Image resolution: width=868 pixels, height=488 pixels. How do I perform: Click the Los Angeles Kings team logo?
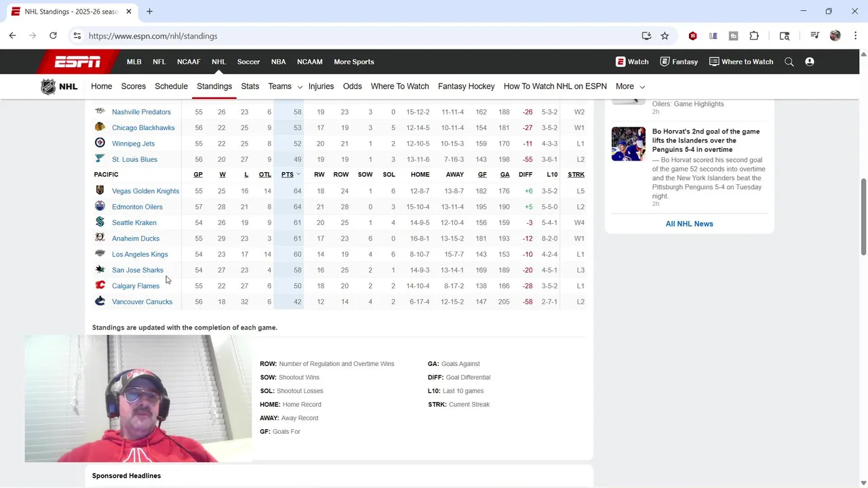(x=100, y=253)
